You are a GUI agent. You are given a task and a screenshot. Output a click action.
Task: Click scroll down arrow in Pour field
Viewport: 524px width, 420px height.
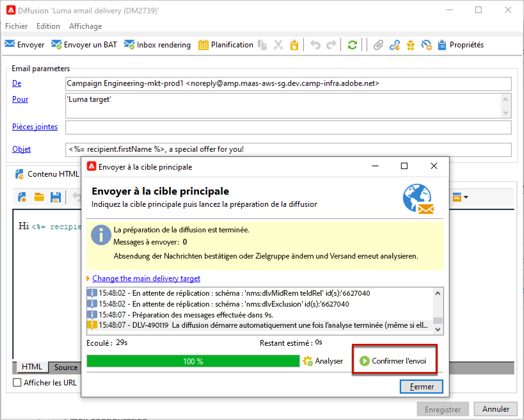pos(505,112)
